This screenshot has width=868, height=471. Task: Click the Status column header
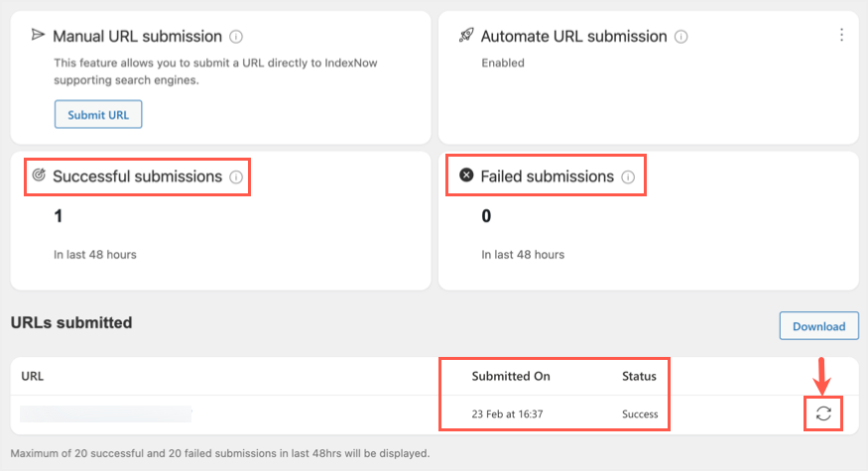[x=639, y=377]
